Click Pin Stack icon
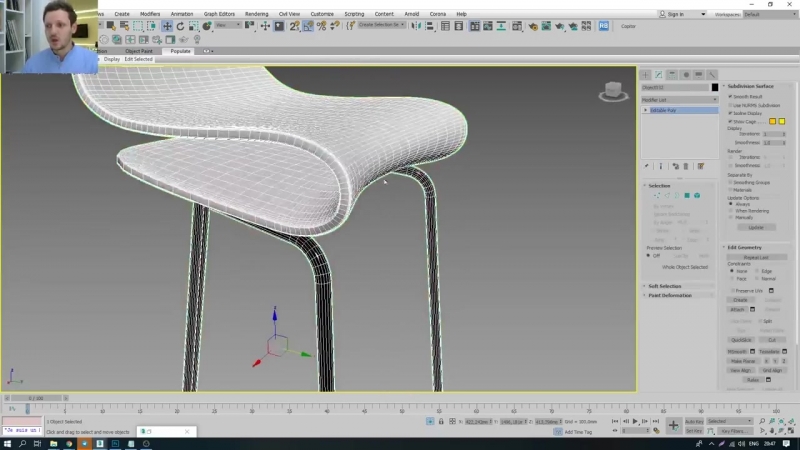 [646, 166]
